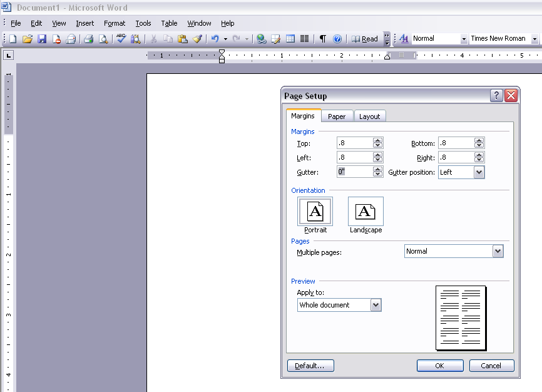Click the Cut scissors icon
The image size is (542, 392).
pos(153,39)
